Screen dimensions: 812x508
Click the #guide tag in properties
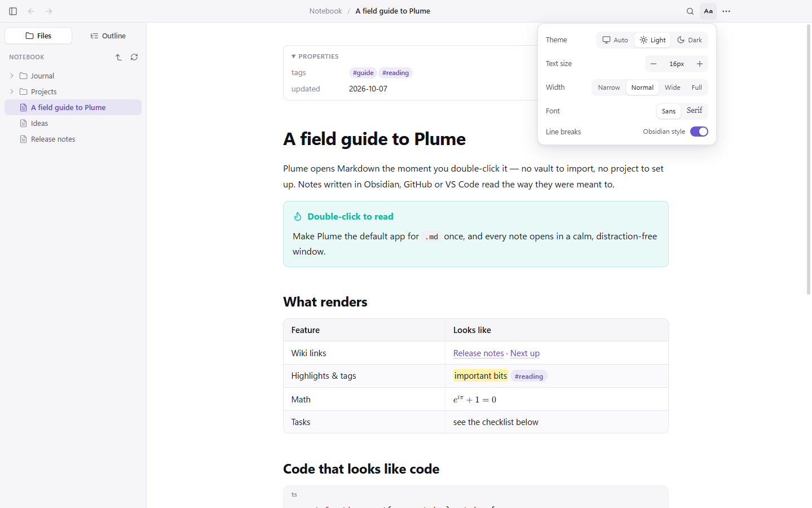click(363, 73)
